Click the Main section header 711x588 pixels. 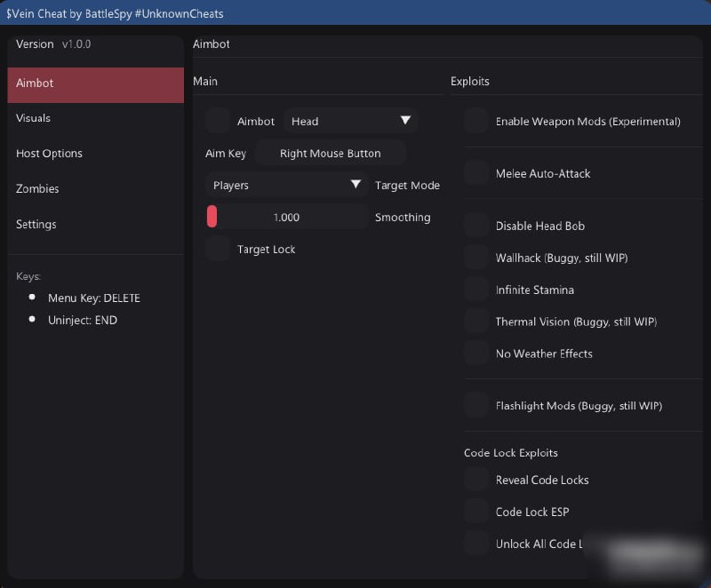click(205, 82)
